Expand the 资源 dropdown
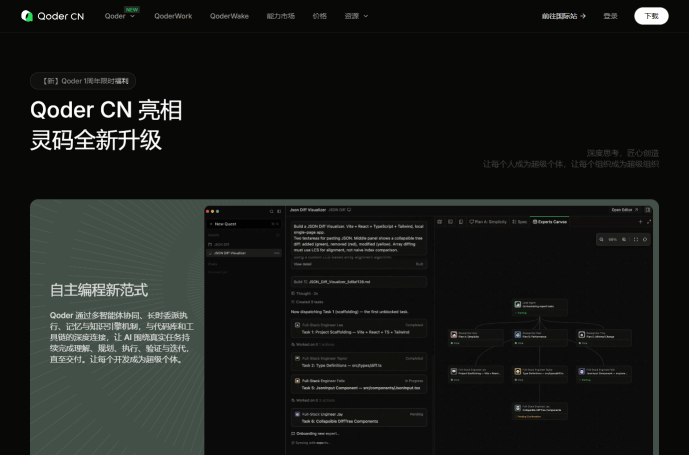This screenshot has height=455, width=689. (x=356, y=16)
